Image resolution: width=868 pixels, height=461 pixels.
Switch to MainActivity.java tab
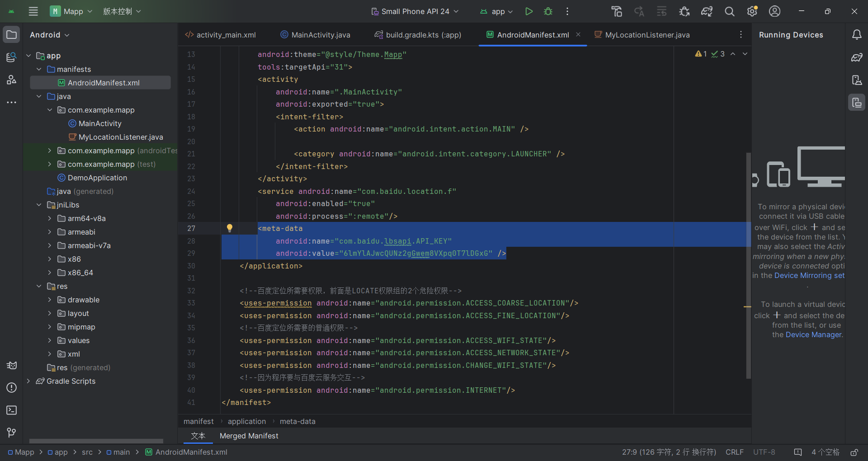316,35
